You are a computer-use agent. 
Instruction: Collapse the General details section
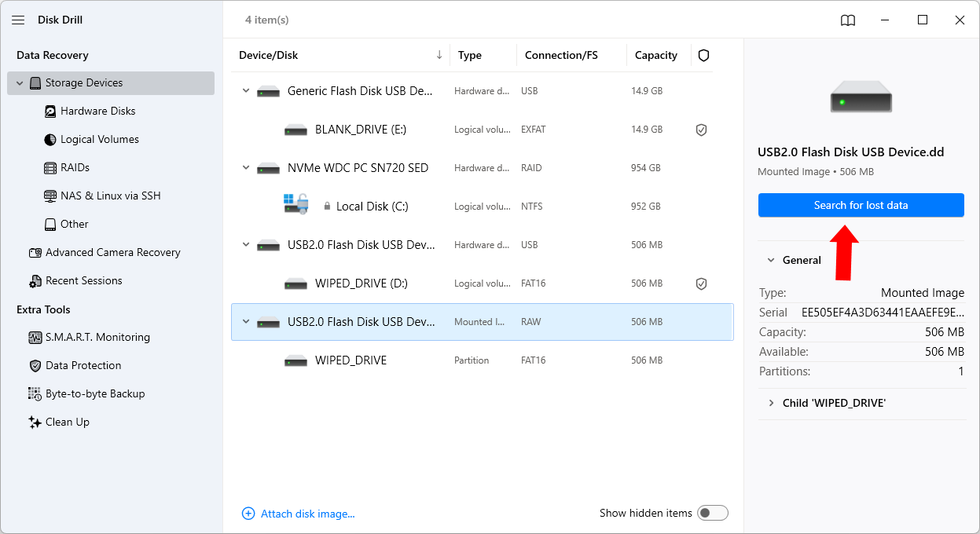click(x=770, y=260)
